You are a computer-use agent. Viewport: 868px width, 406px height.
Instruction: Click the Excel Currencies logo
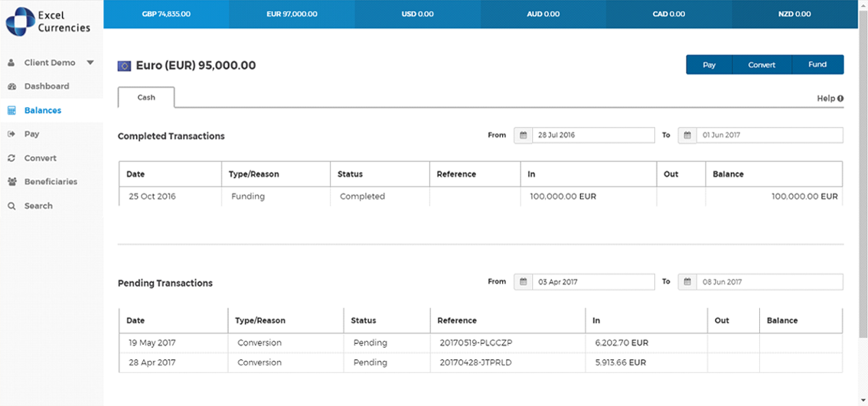(x=48, y=21)
